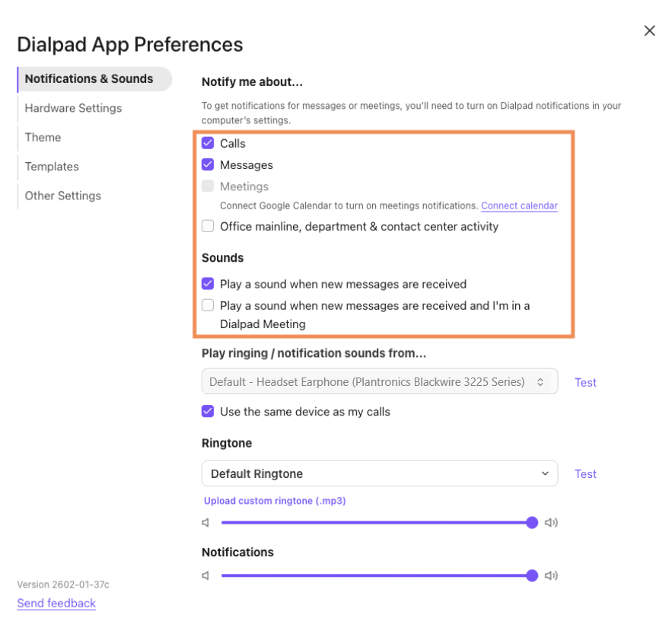Screen dimensions: 672x634
Task: Go to Other Settings
Action: point(62,196)
